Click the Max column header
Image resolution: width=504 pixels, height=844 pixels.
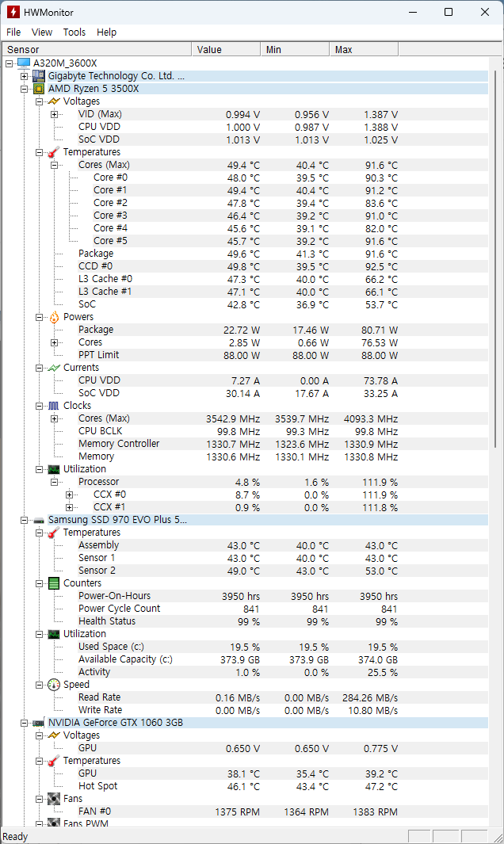[364, 49]
